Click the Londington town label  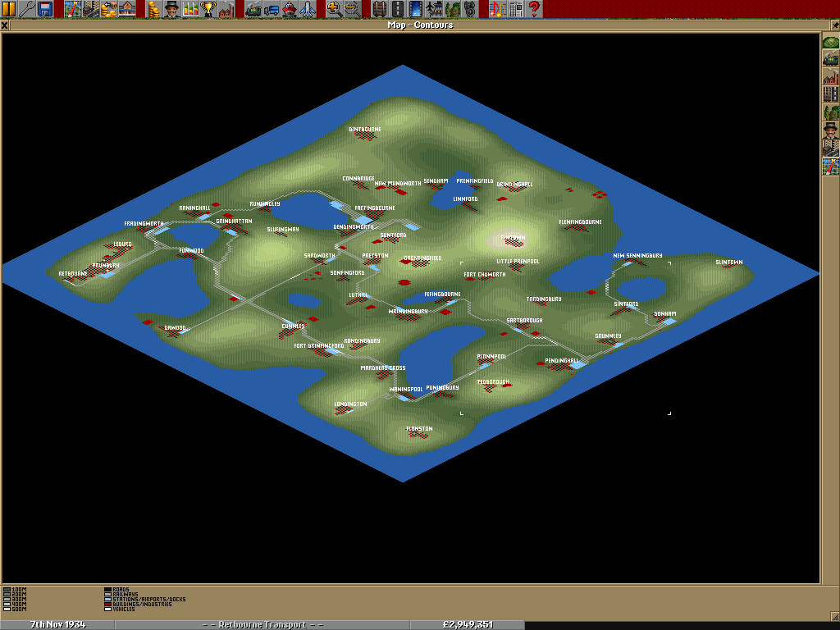tap(350, 404)
